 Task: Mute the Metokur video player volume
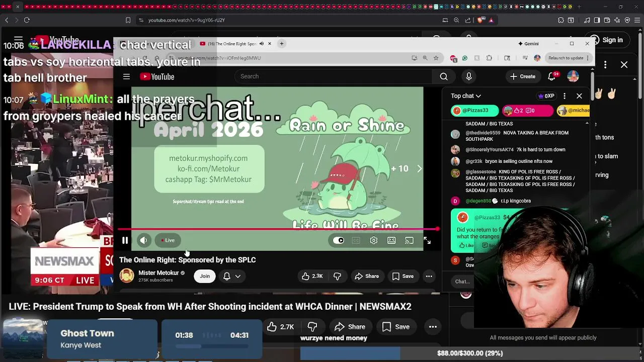coord(144,240)
